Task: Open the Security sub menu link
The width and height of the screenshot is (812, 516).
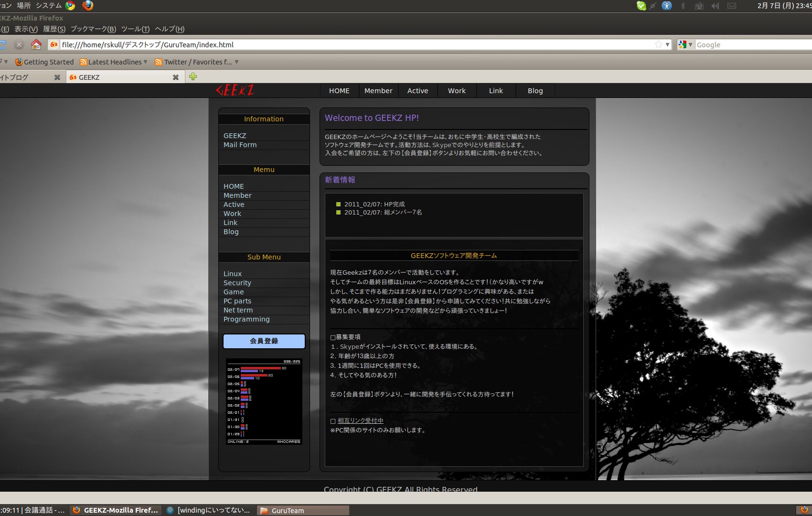Action: pyautogui.click(x=237, y=283)
